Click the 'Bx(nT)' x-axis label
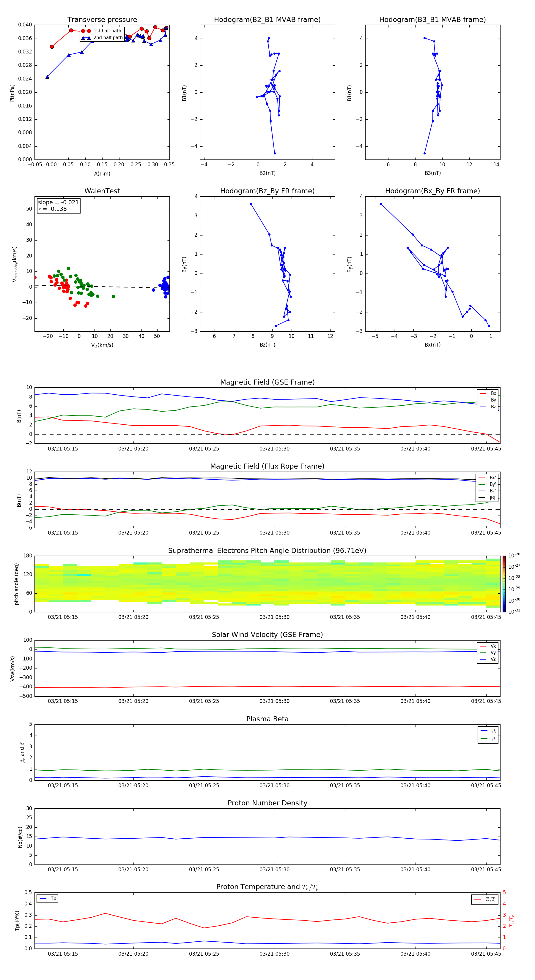 (432, 345)
